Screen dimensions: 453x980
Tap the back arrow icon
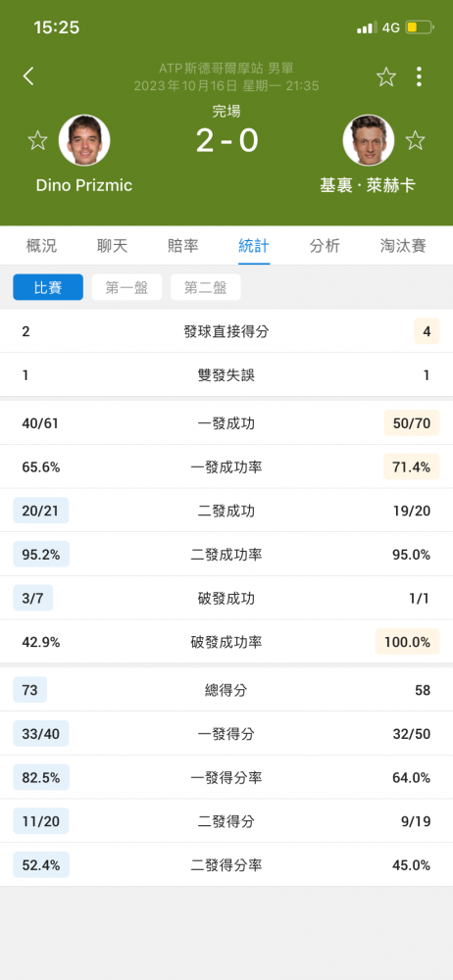coord(28,76)
